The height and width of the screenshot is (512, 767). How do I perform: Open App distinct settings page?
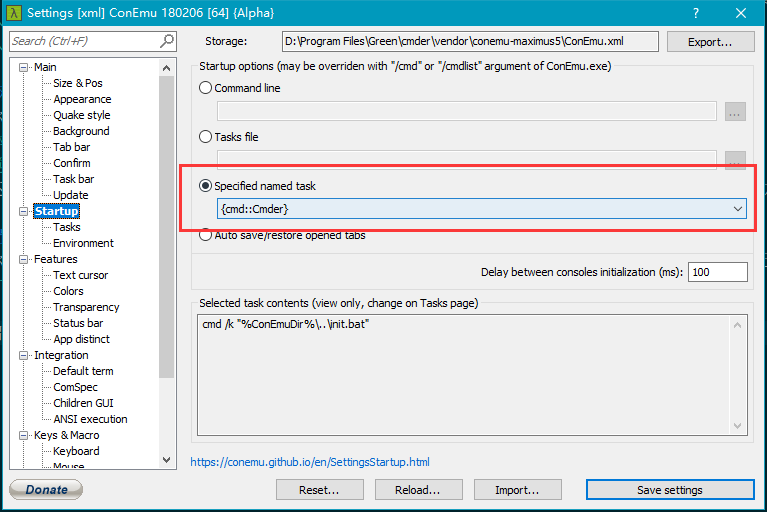pyautogui.click(x=81, y=339)
